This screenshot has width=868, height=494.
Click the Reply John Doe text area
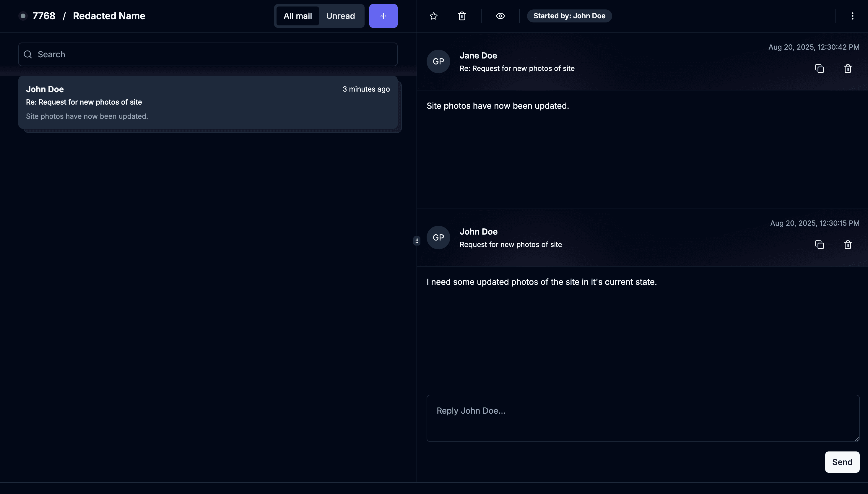click(x=643, y=418)
